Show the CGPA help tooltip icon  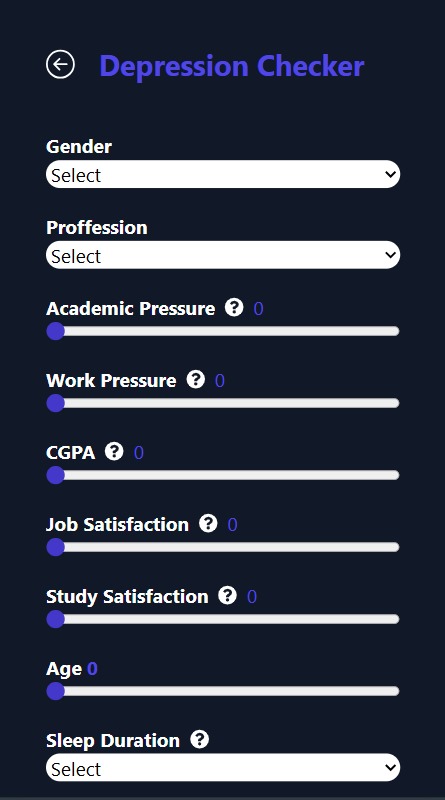pos(114,451)
